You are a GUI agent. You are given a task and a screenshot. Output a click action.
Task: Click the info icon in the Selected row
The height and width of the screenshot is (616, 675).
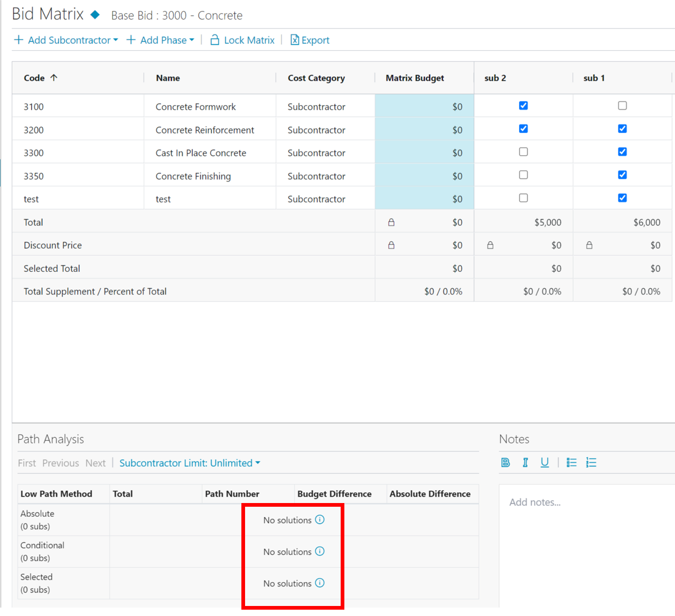[x=320, y=583]
